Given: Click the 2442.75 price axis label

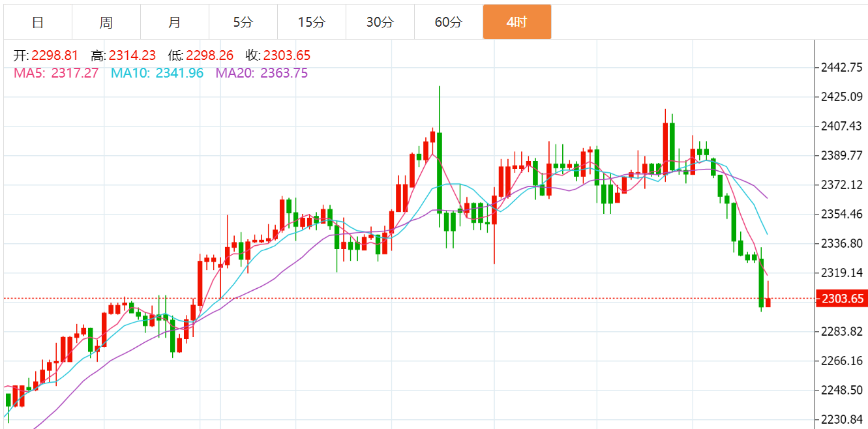Looking at the screenshot, I should tap(841, 68).
